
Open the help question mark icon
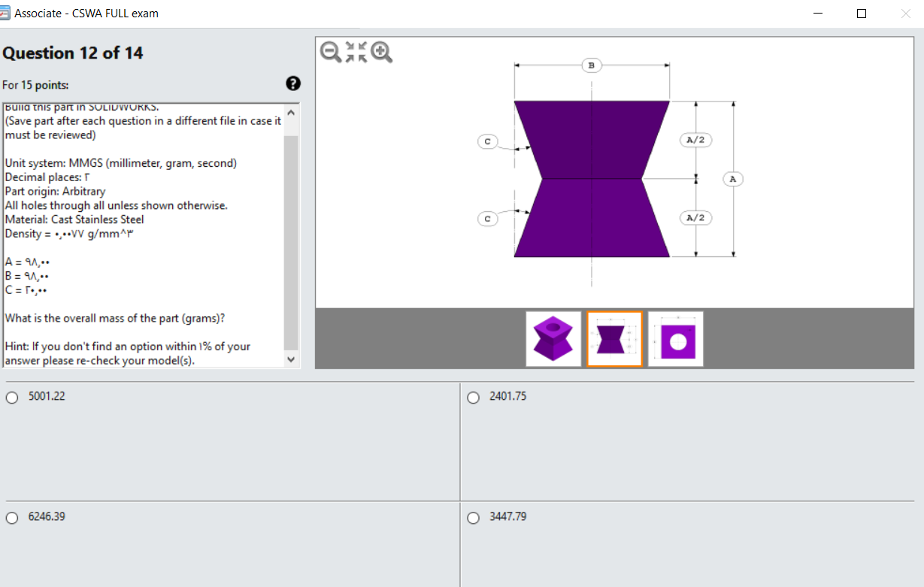point(292,83)
